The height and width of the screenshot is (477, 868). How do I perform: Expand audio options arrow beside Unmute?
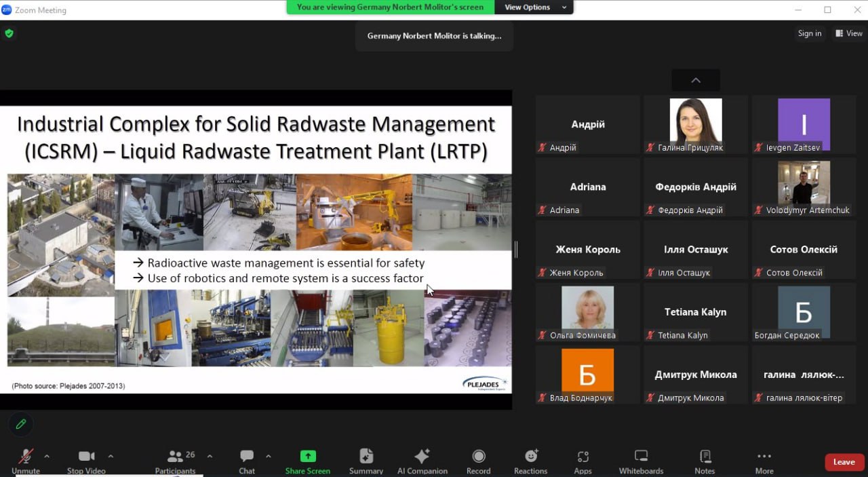tap(47, 456)
